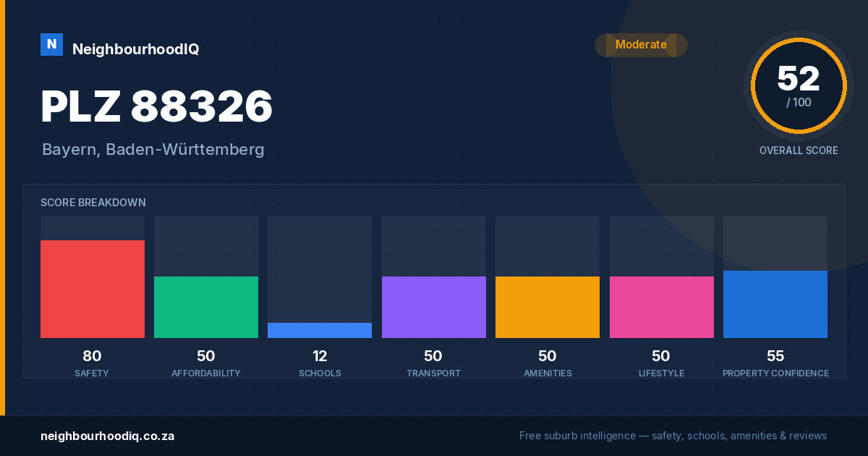Click the short blue Schools bar
This screenshot has height=456, width=868.
click(x=320, y=330)
